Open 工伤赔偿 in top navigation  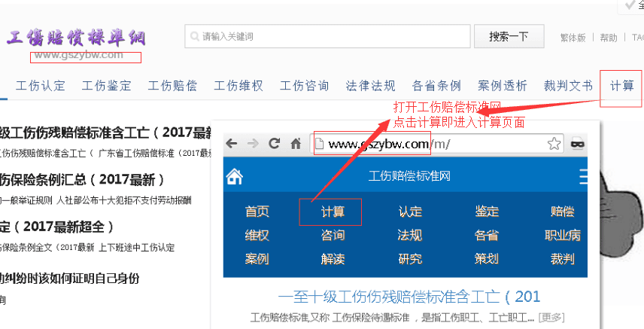tap(172, 86)
